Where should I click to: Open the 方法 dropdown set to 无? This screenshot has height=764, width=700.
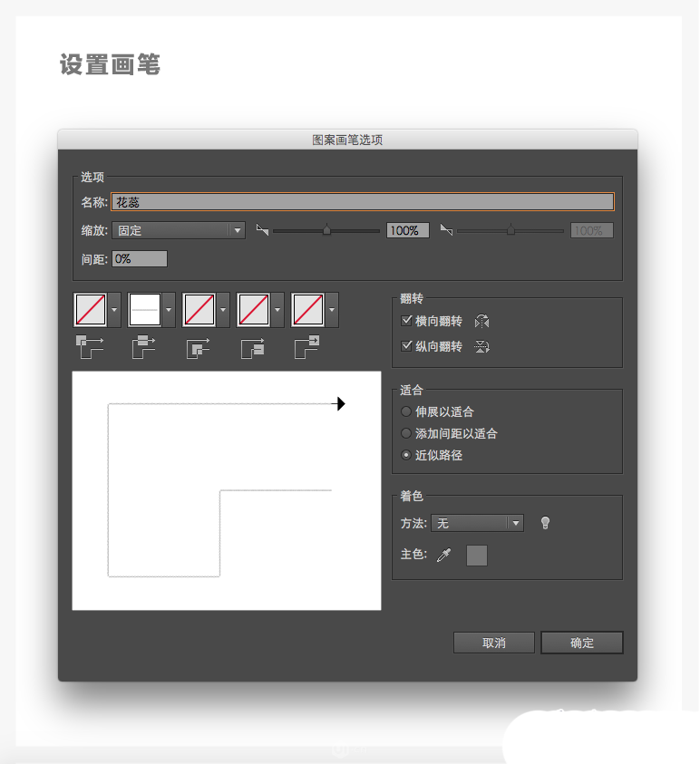click(477, 523)
